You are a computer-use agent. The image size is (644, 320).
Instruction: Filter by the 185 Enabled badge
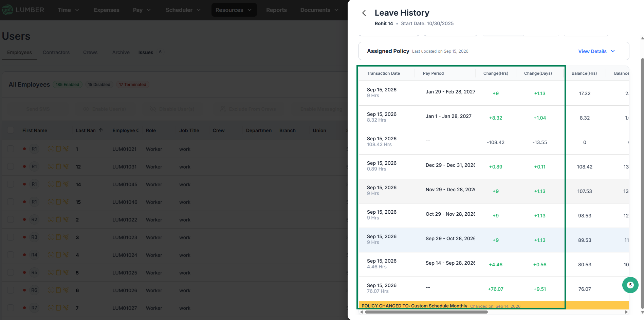tap(67, 85)
